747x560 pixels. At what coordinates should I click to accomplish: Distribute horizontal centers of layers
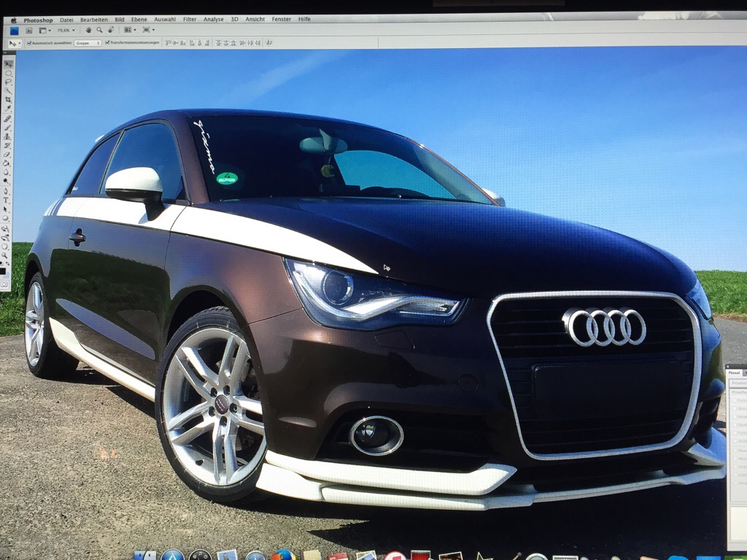(x=249, y=43)
